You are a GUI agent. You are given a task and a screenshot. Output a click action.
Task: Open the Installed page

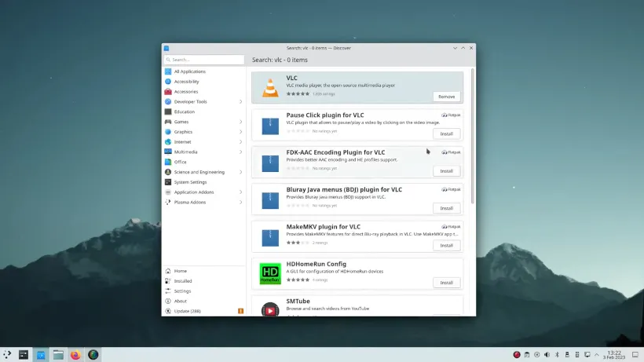(x=203, y=281)
